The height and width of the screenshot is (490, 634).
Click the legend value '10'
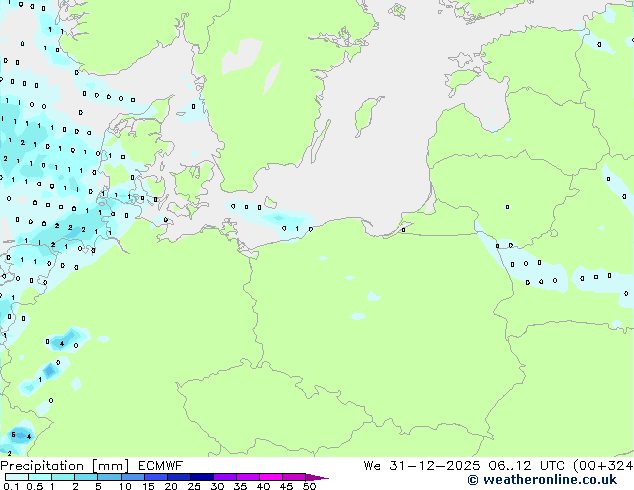(125, 486)
